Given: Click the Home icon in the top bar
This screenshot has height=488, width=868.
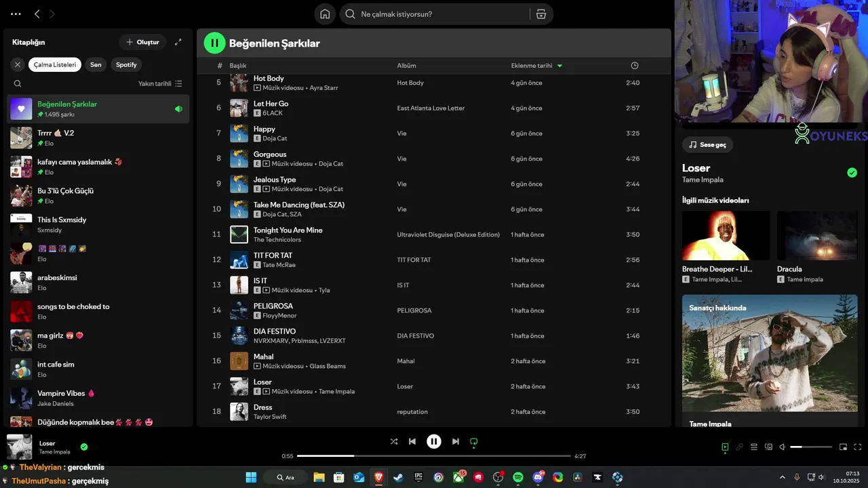Looking at the screenshot, I should point(325,14).
